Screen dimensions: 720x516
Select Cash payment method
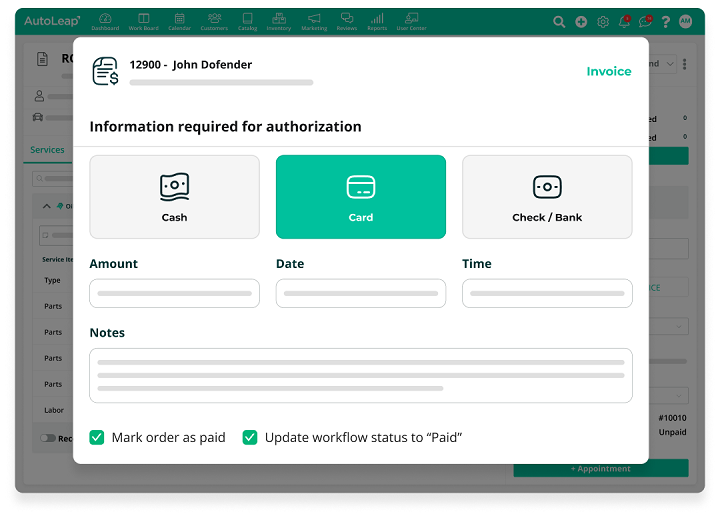174,196
